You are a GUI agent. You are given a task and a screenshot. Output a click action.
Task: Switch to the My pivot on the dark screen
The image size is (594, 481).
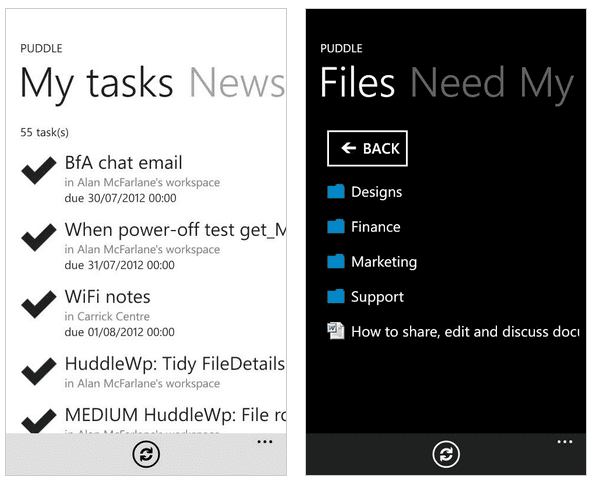547,85
